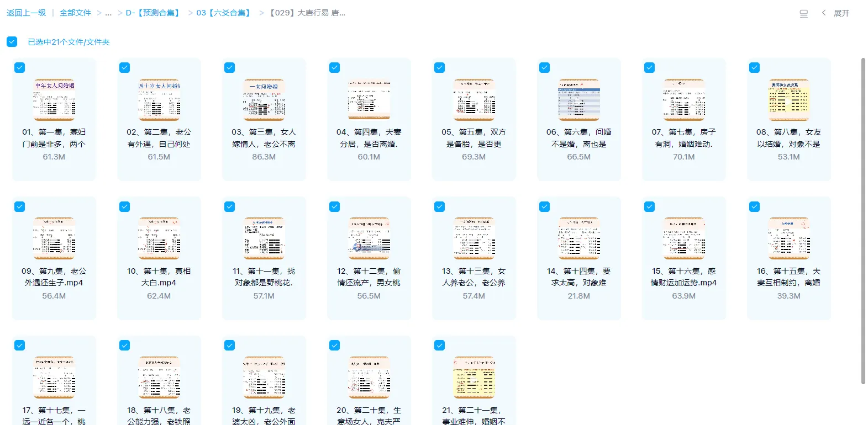Uncheck file 03、第三集 checkbox
Image resolution: width=868 pixels, height=425 pixels.
tap(230, 67)
